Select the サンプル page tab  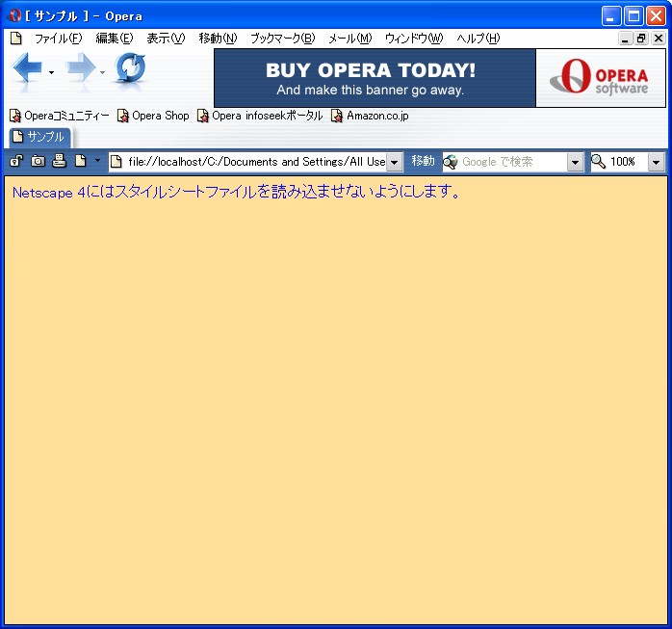[39, 137]
